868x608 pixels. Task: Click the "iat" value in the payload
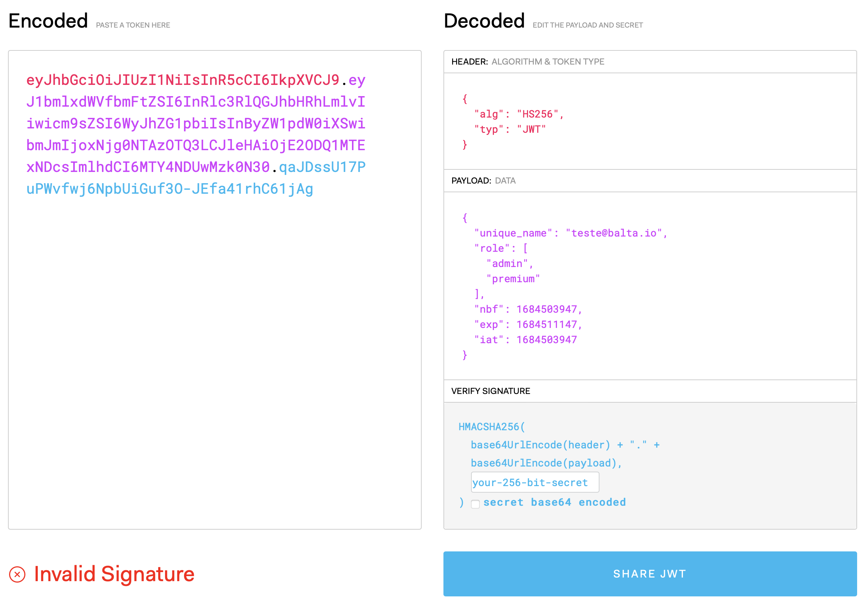pos(546,340)
